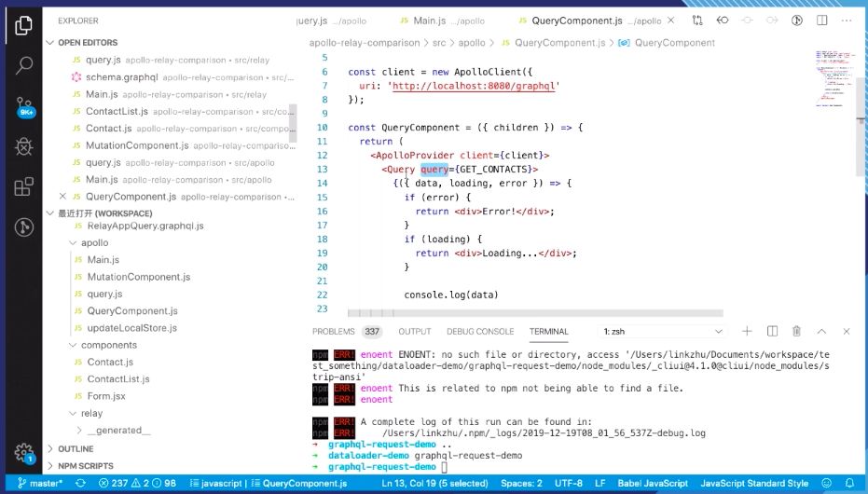Click the split editor icon
The image size is (868, 494).
pos(821,20)
